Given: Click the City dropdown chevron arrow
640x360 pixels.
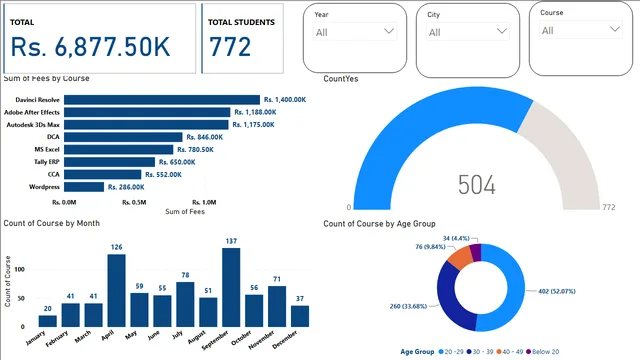Looking at the screenshot, I should pos(502,31).
